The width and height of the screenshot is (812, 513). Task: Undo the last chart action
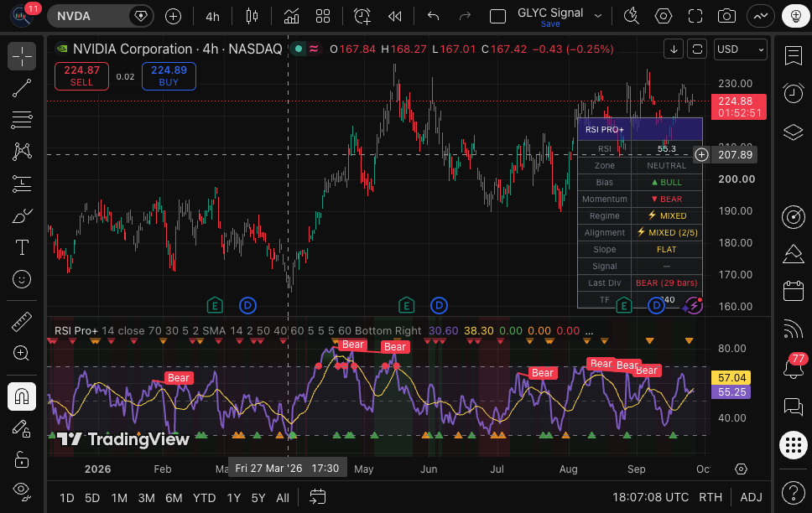[x=434, y=16]
